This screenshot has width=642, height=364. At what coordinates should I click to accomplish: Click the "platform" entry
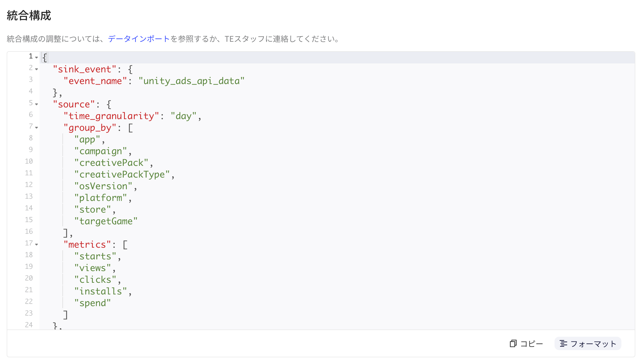pos(100,198)
